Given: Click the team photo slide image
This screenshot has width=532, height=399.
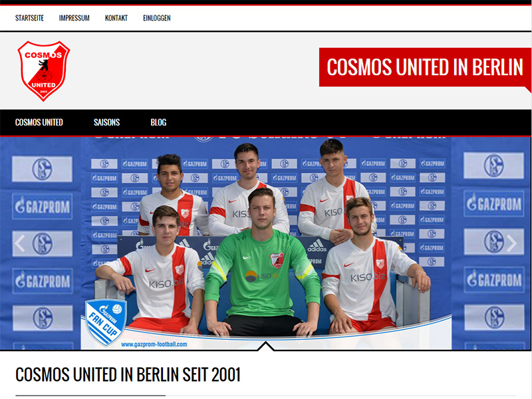Looking at the screenshot, I should point(265,243).
